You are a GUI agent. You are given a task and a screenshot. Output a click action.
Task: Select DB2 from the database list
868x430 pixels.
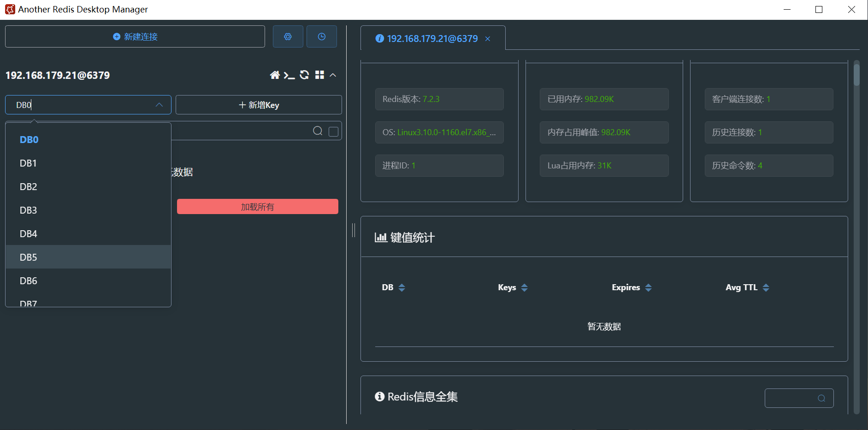click(x=29, y=186)
